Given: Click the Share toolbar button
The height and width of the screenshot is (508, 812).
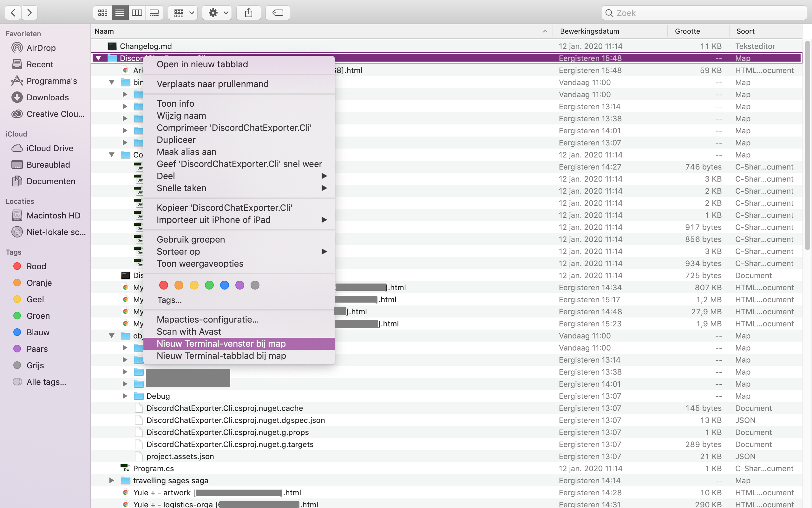Looking at the screenshot, I should click(249, 13).
